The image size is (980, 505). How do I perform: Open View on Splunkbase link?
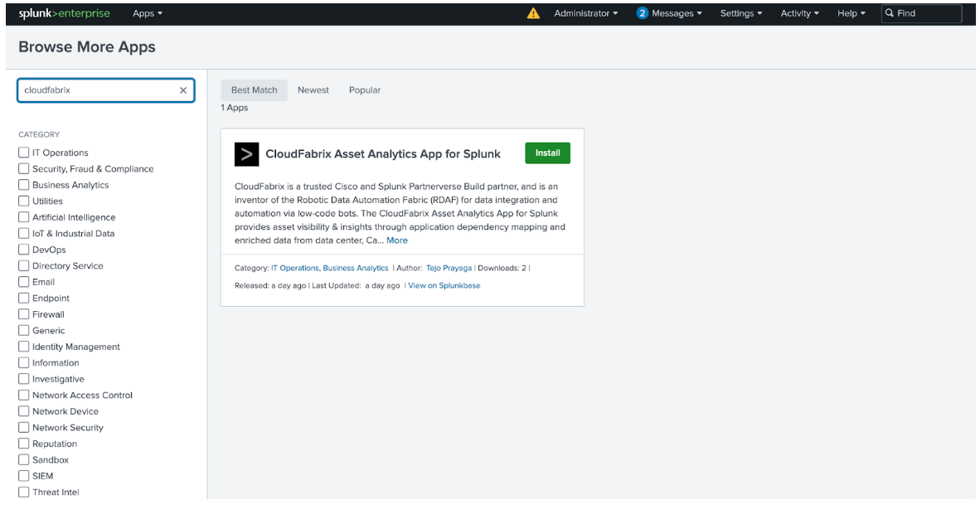point(444,284)
